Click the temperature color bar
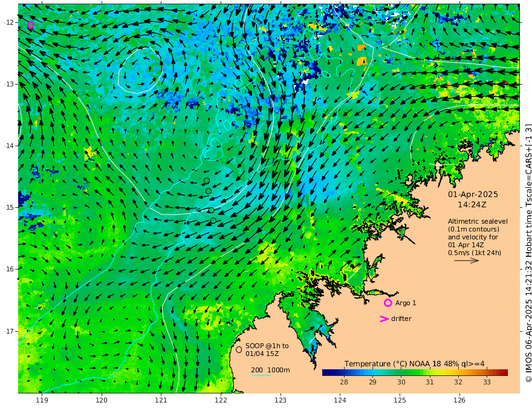532x411 pixels. pos(415,372)
